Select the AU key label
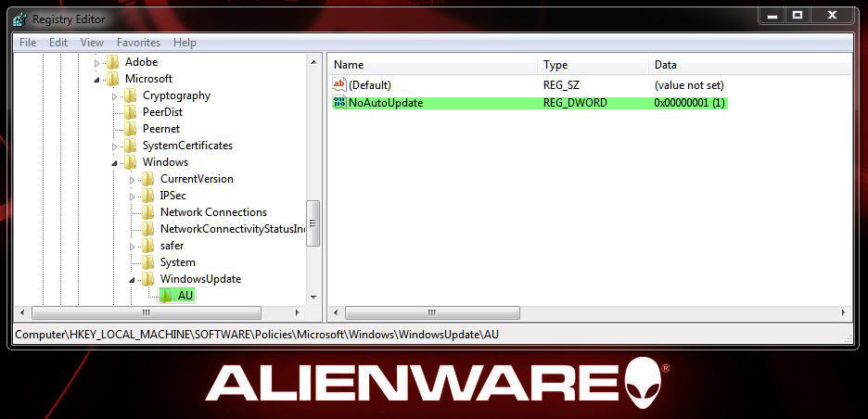This screenshot has width=868, height=419. coord(185,296)
